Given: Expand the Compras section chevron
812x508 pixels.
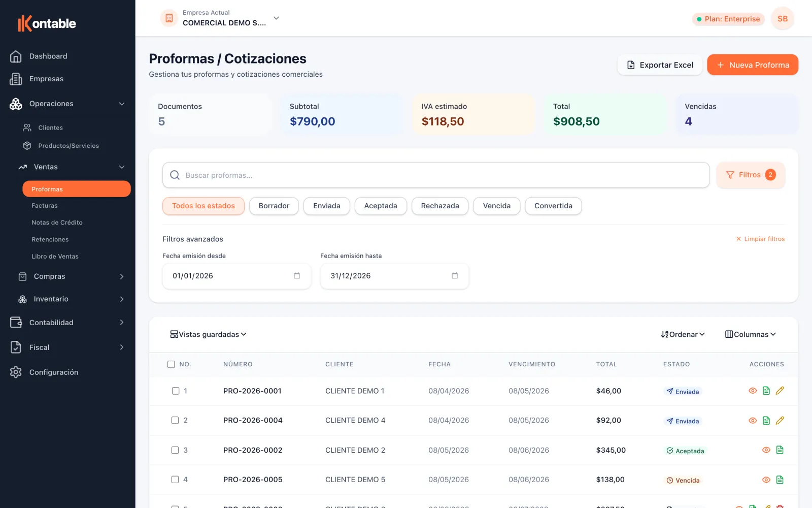Looking at the screenshot, I should point(122,276).
